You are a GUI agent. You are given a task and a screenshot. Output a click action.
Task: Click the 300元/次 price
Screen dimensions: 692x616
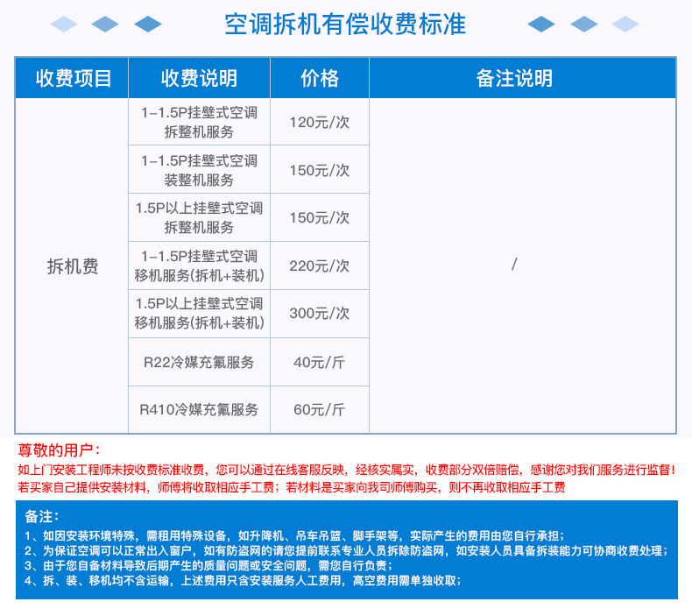[x=320, y=314]
